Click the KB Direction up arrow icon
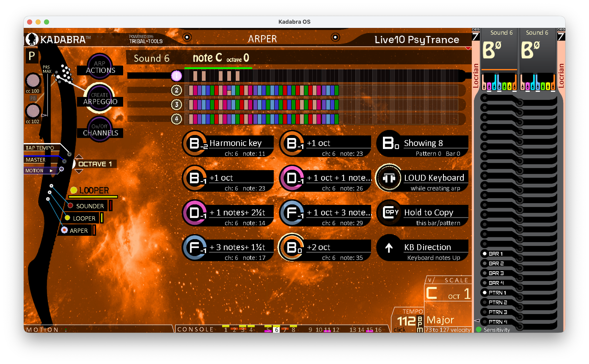Viewport: 589px width, 364px height. click(x=389, y=248)
